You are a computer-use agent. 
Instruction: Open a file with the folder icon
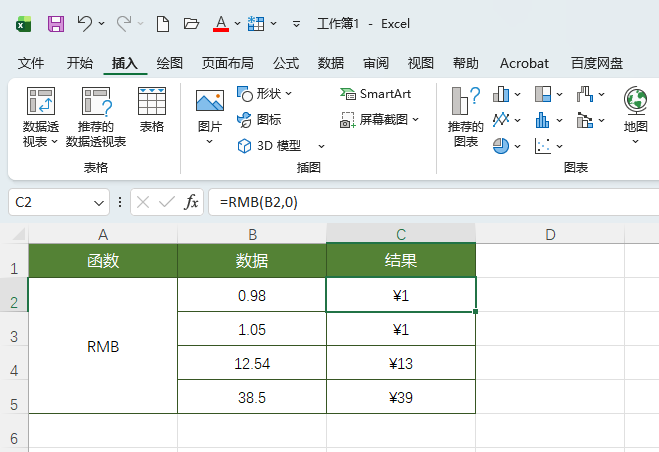click(191, 24)
